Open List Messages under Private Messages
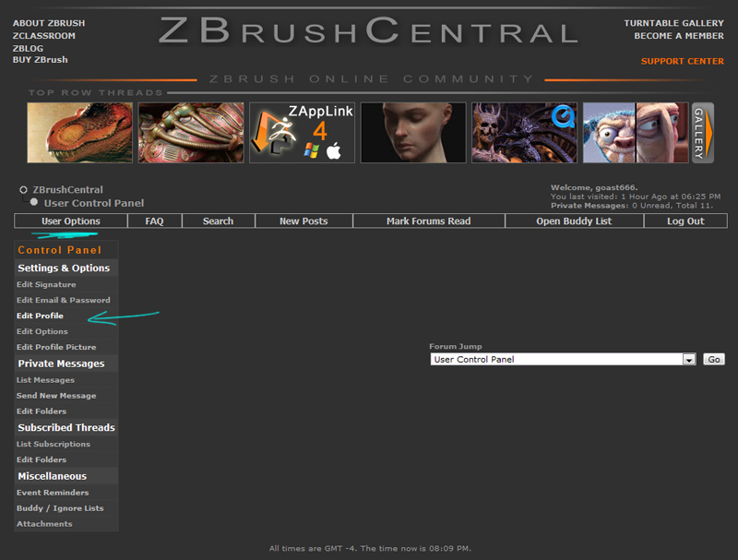This screenshot has width=738, height=560. coord(45,380)
